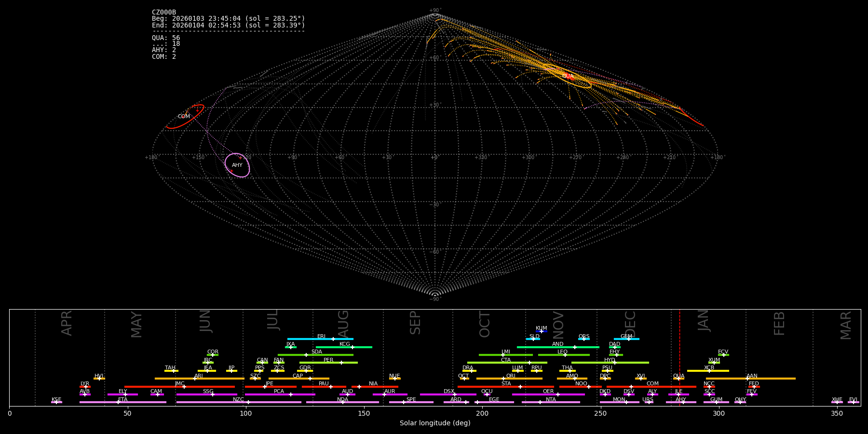Click the GEM peak cross marker

(628, 339)
